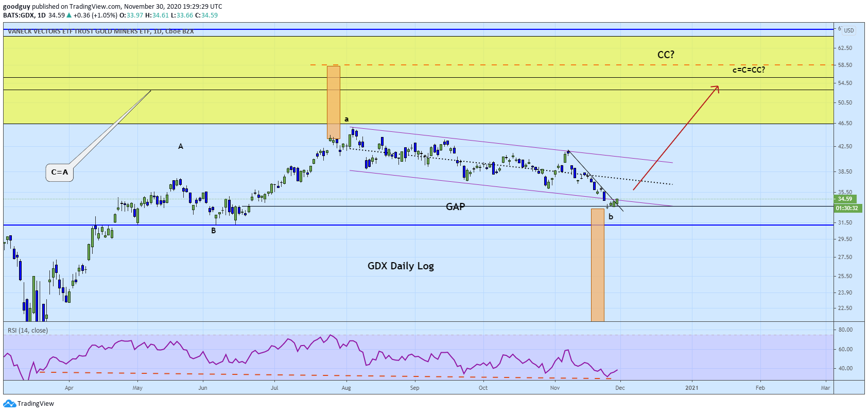
Task: Click the Oct date on time axis
Action: [x=483, y=388]
